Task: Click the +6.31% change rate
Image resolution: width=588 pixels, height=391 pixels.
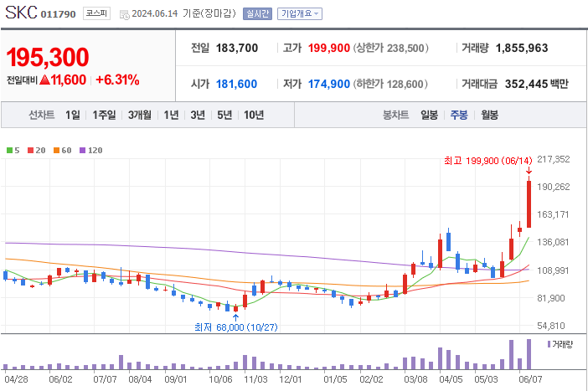Action: [x=117, y=80]
